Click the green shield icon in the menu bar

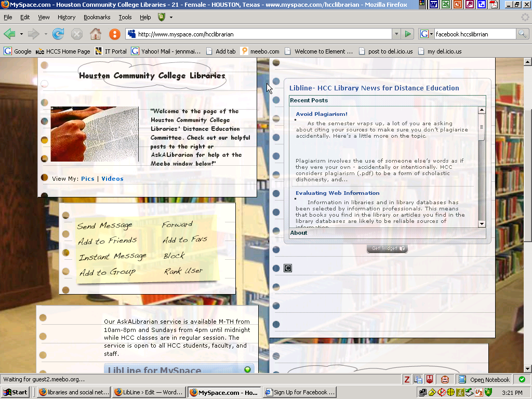pyautogui.click(x=162, y=17)
